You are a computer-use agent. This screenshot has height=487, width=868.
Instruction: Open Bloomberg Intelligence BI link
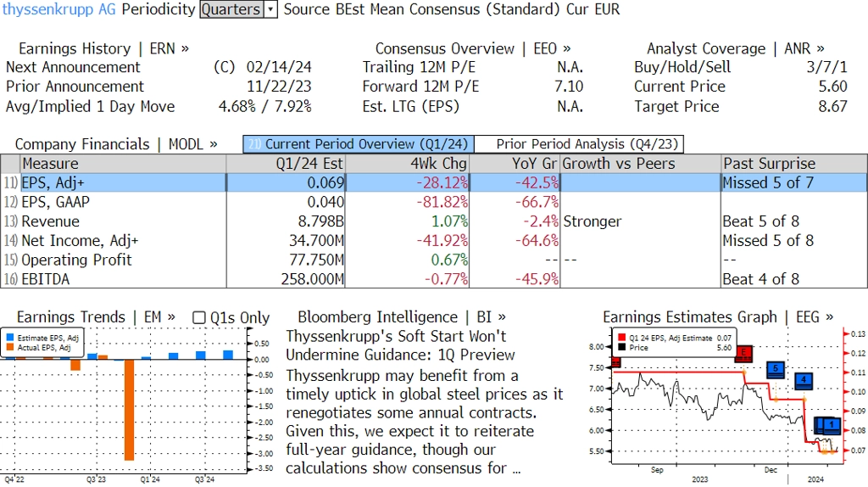click(x=402, y=317)
